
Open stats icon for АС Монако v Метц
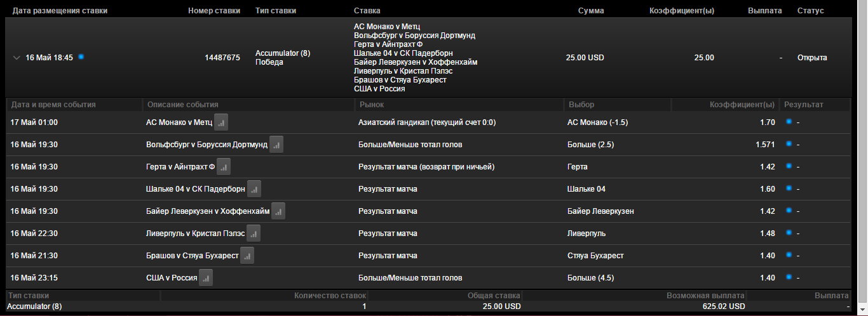coord(221,122)
